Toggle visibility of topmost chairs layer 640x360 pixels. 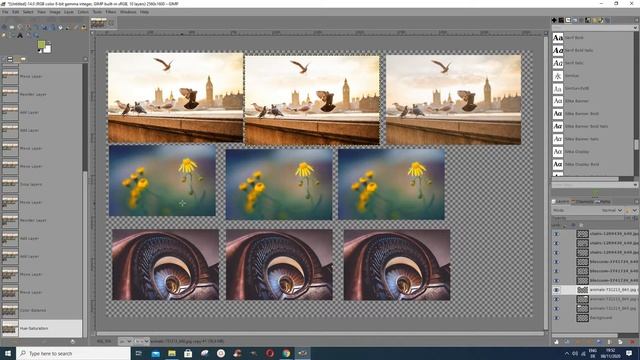pyautogui.click(x=556, y=234)
